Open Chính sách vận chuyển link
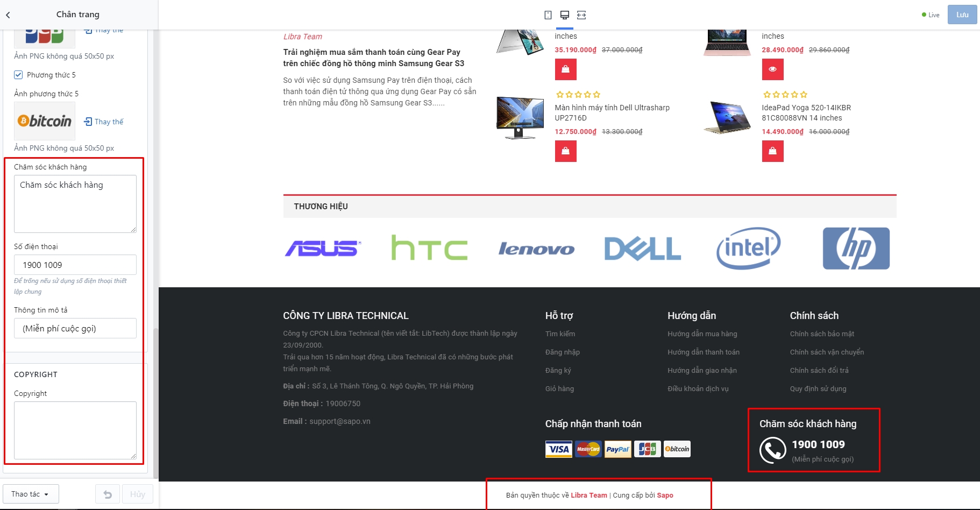 (x=827, y=352)
